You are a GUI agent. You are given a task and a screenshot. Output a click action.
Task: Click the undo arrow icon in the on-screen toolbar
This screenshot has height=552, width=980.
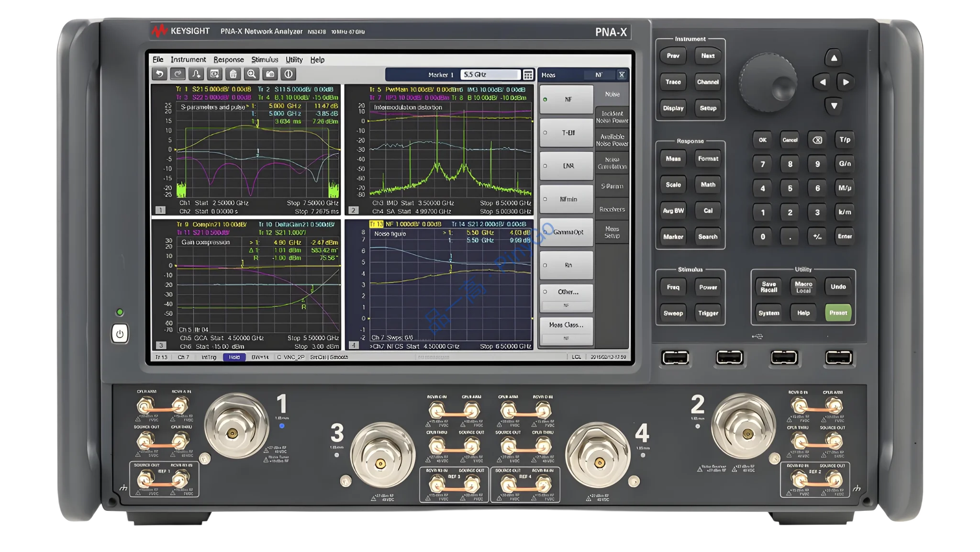160,74
